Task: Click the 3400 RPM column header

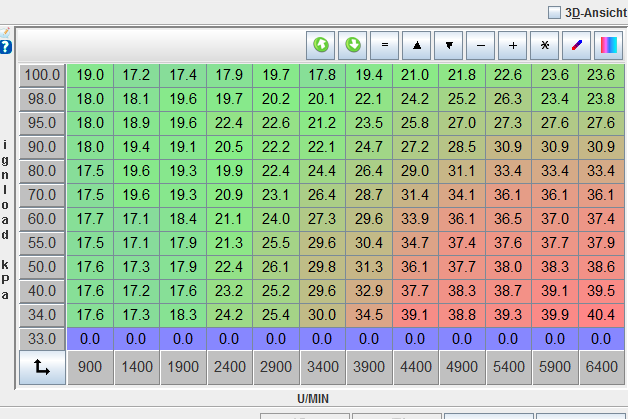Action: [x=322, y=367]
